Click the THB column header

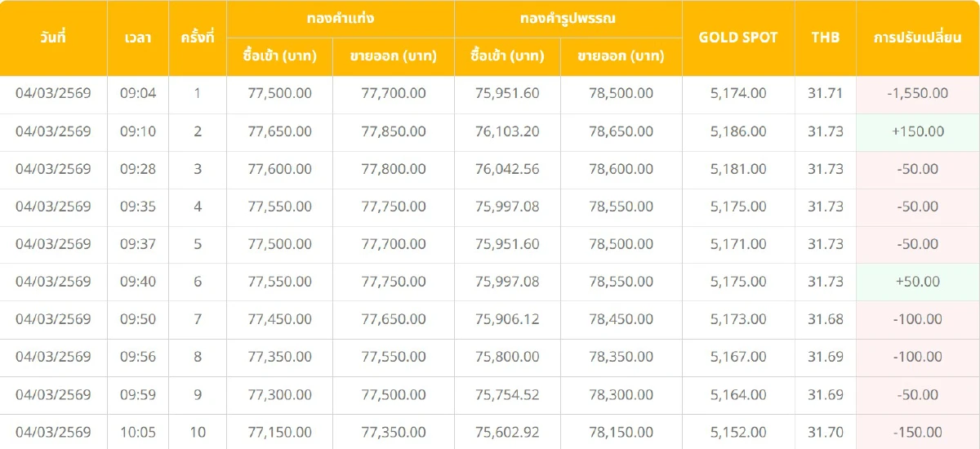[x=825, y=38]
